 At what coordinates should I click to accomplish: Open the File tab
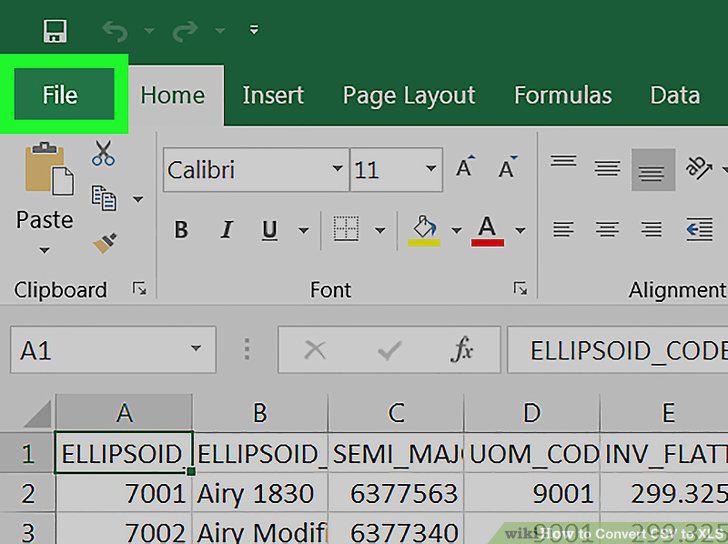[x=64, y=94]
